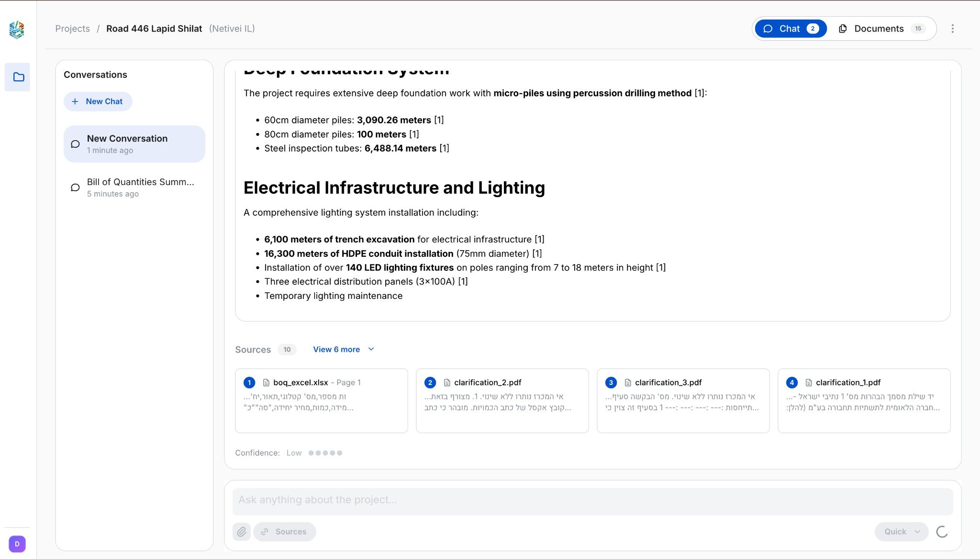Open the Quick mode dropdown
980x559 pixels.
[902, 532]
